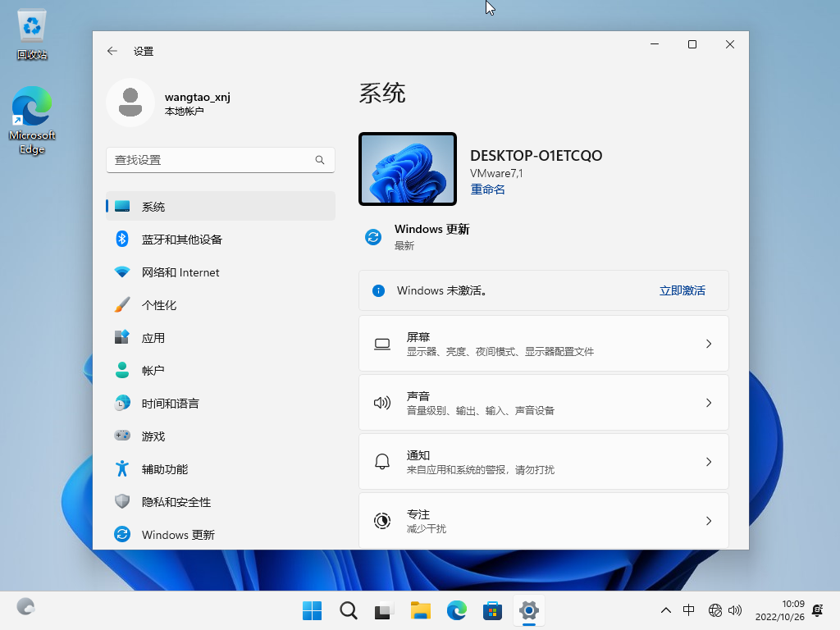Open 网络和 Internet settings
The height and width of the screenshot is (630, 840).
(220, 272)
